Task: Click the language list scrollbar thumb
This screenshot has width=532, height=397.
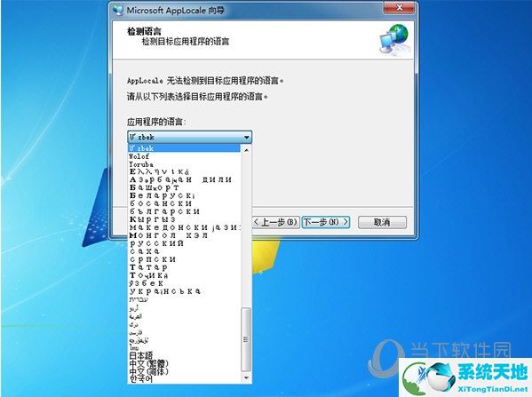Action: pos(246,339)
